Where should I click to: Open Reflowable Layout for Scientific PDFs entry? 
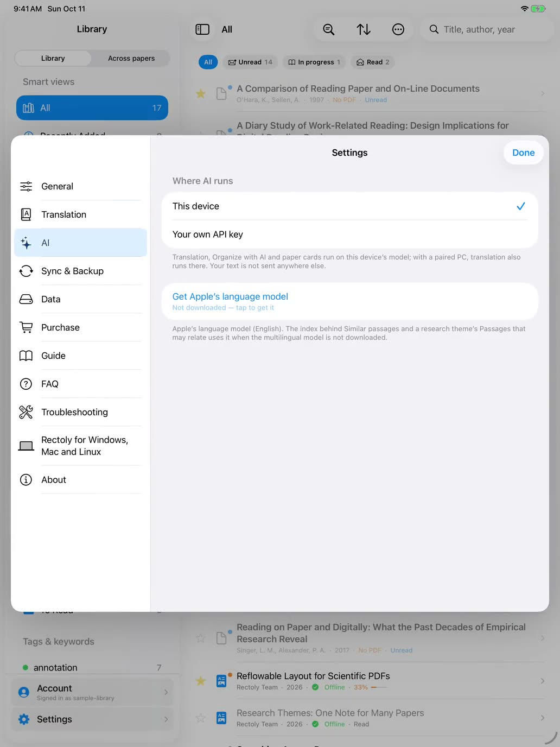pos(370,681)
